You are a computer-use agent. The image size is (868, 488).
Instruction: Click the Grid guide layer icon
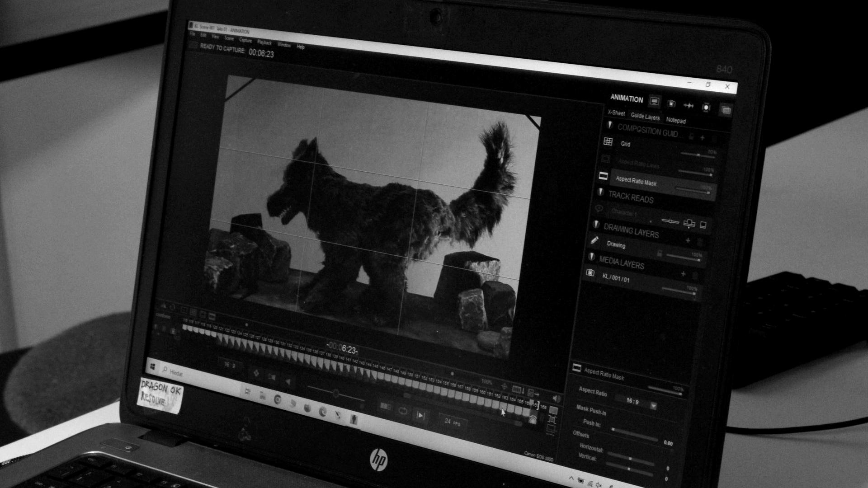coord(608,142)
